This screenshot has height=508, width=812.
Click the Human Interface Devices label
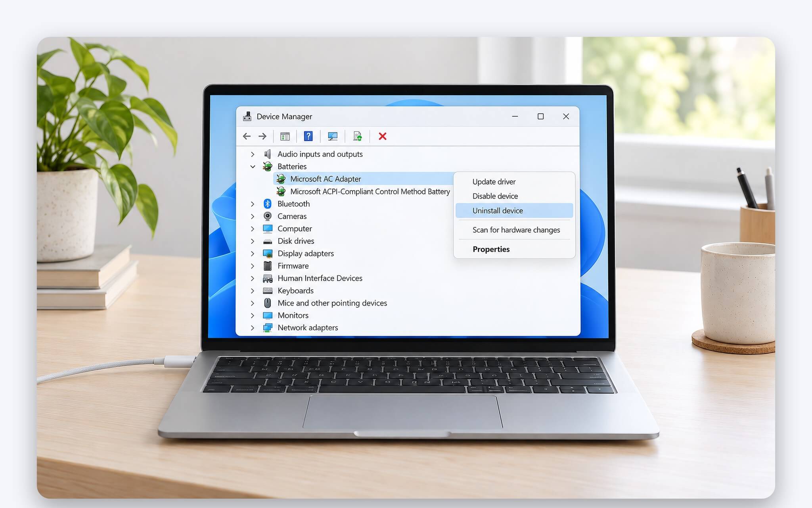[x=320, y=278]
